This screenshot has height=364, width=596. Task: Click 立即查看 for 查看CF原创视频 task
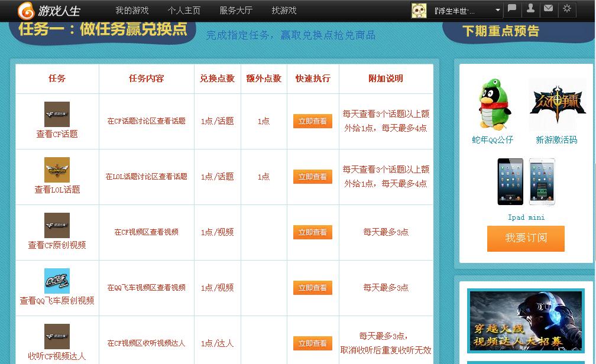pyautogui.click(x=312, y=232)
